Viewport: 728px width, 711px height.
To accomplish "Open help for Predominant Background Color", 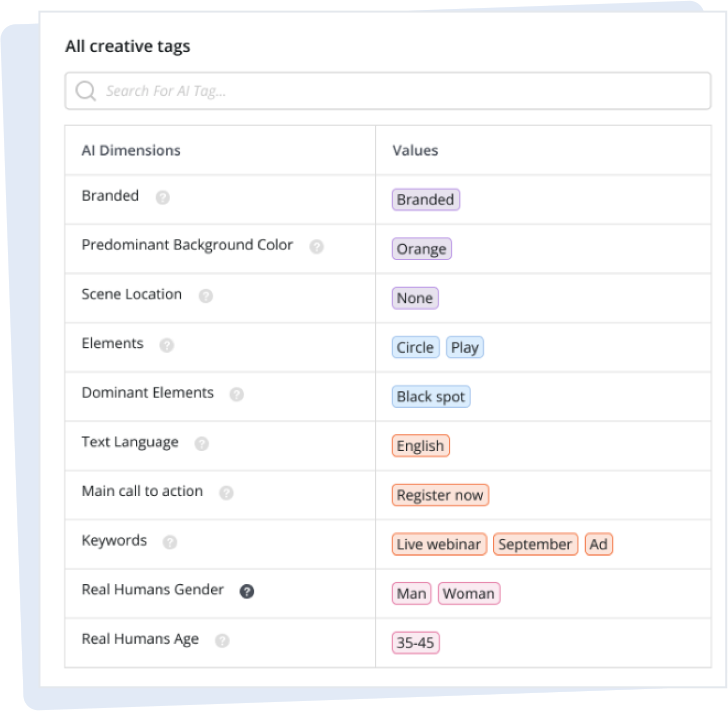I will [316, 247].
